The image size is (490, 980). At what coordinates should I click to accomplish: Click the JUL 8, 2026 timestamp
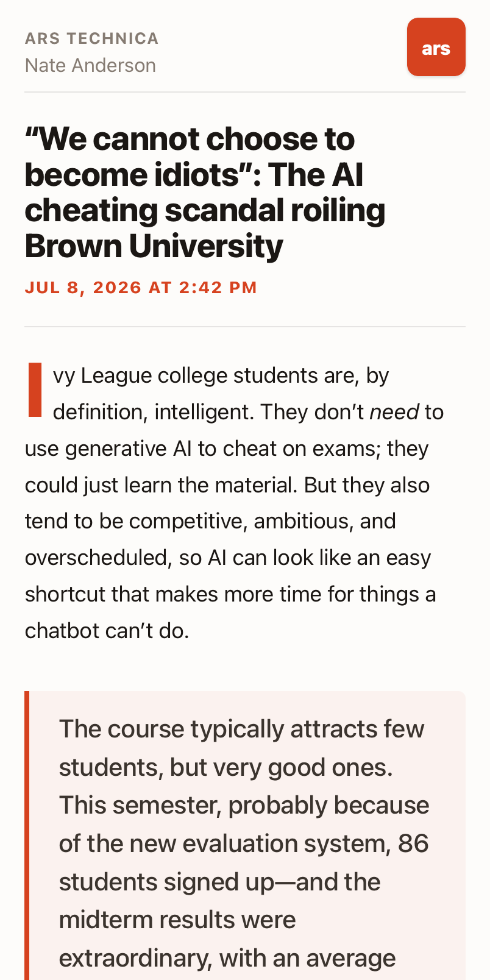(x=141, y=288)
